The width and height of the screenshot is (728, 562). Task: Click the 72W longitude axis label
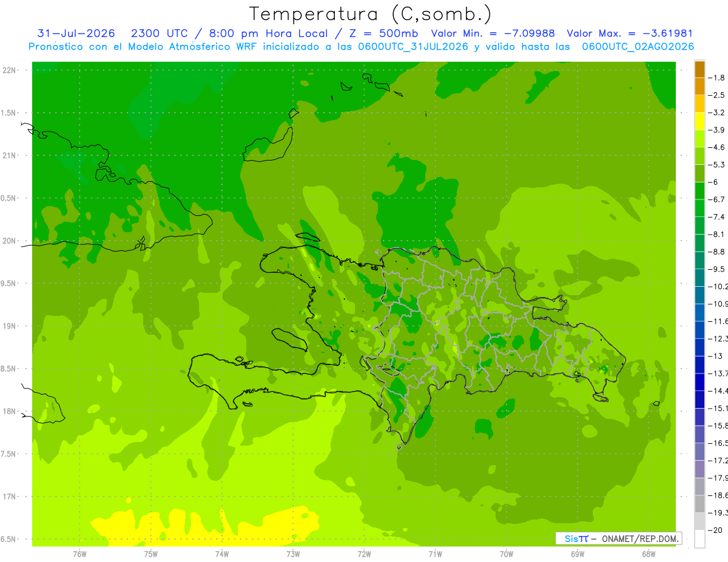point(364,555)
